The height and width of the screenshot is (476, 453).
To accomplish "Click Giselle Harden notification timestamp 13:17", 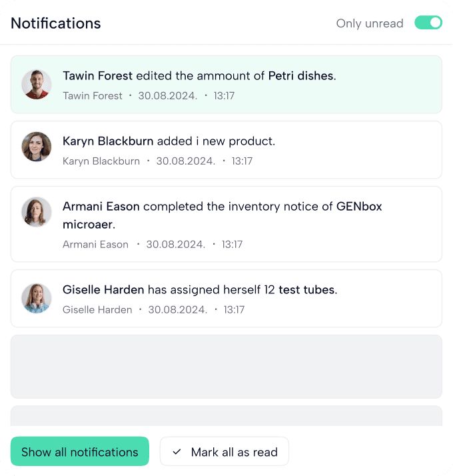I will pyautogui.click(x=234, y=309).
